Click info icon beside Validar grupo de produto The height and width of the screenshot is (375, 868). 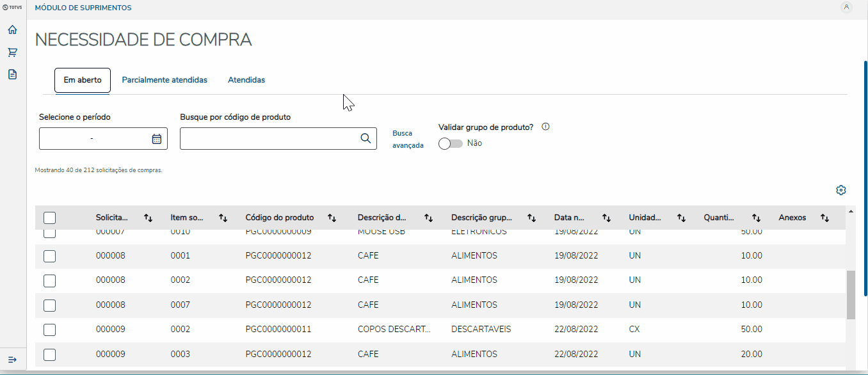546,127
